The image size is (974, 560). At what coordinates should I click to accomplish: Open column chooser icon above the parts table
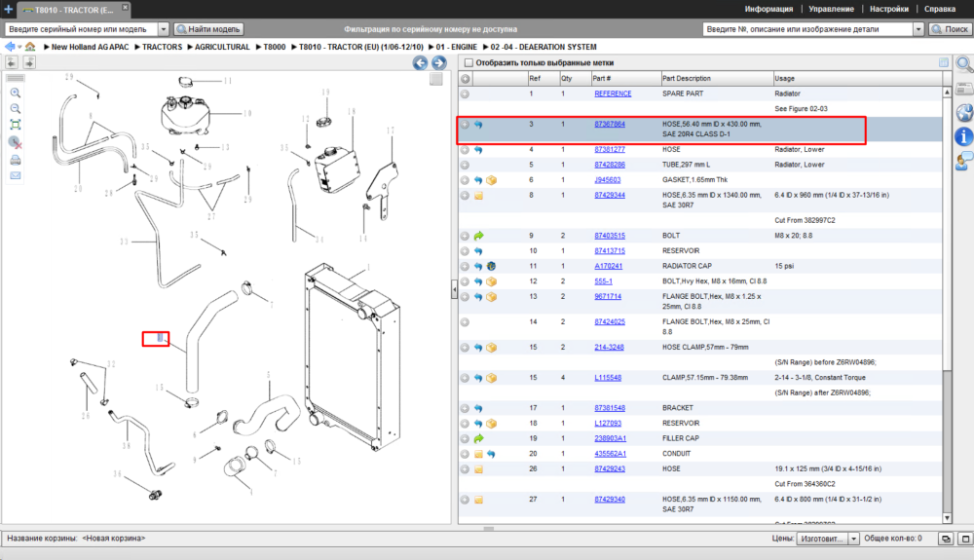click(944, 62)
